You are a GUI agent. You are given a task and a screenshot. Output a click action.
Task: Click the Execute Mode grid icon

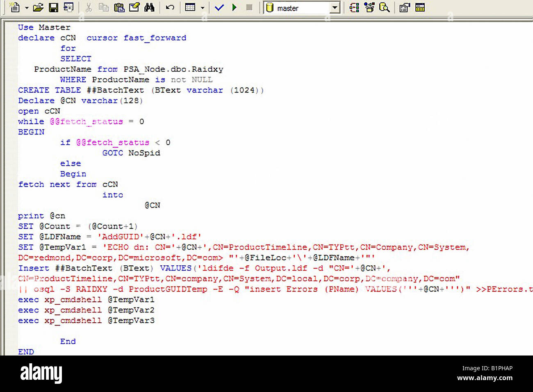pyautogui.click(x=190, y=7)
